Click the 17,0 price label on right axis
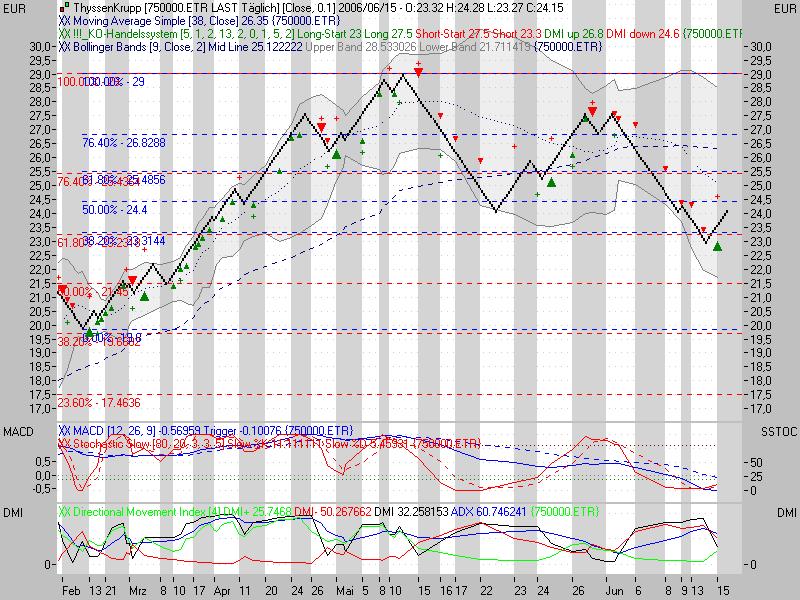800x600 pixels. point(761,409)
